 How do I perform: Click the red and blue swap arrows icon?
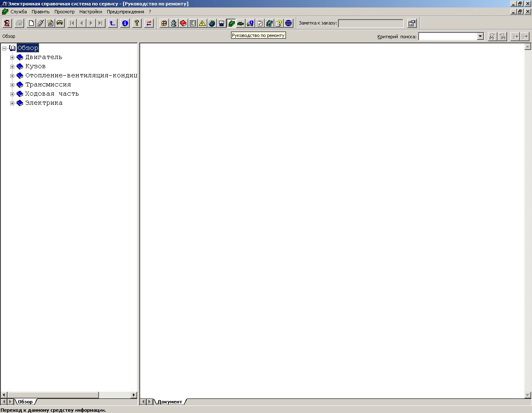click(x=149, y=23)
